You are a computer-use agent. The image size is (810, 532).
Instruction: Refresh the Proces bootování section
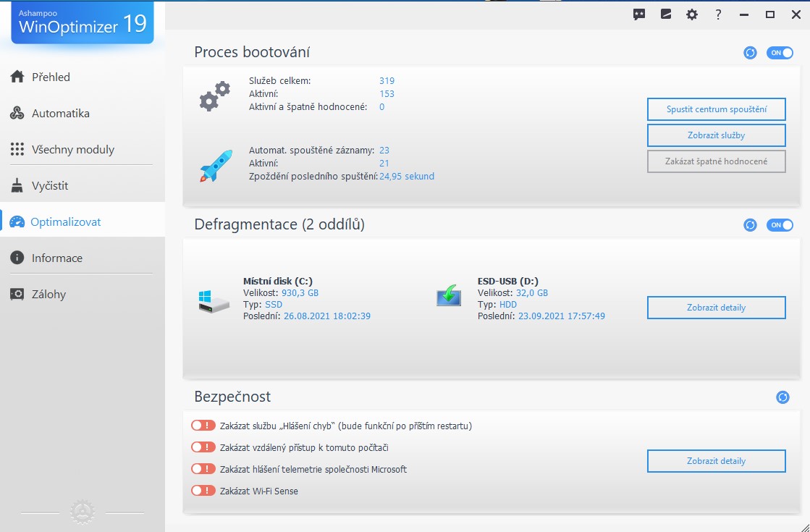(751, 53)
